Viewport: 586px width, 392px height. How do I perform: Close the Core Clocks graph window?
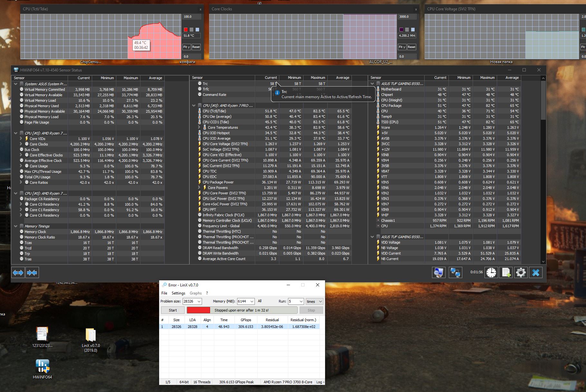pyautogui.click(x=416, y=9)
